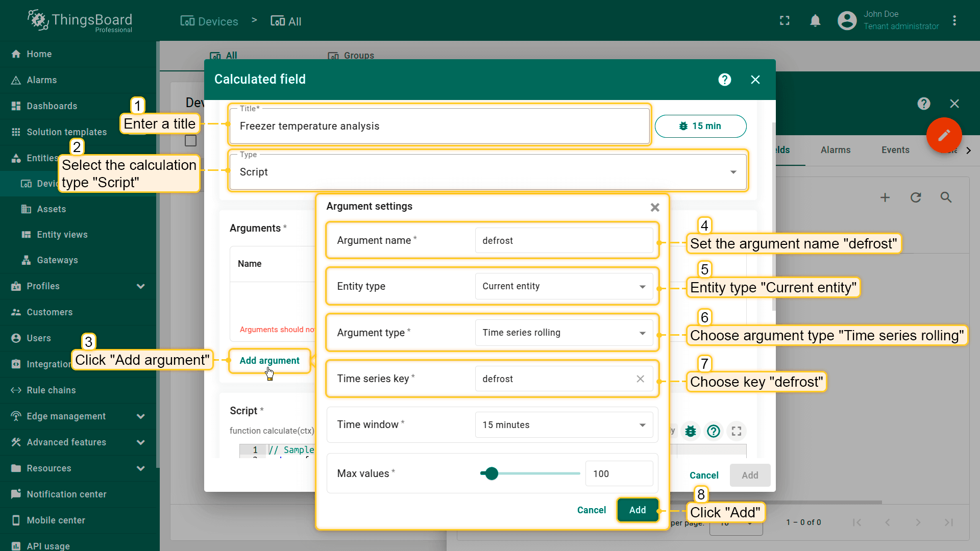Click the Add argument button
The image size is (980, 551).
click(x=269, y=361)
